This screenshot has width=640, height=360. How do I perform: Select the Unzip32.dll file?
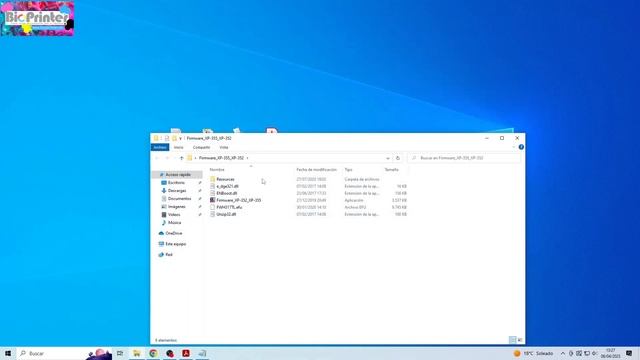[226, 214]
